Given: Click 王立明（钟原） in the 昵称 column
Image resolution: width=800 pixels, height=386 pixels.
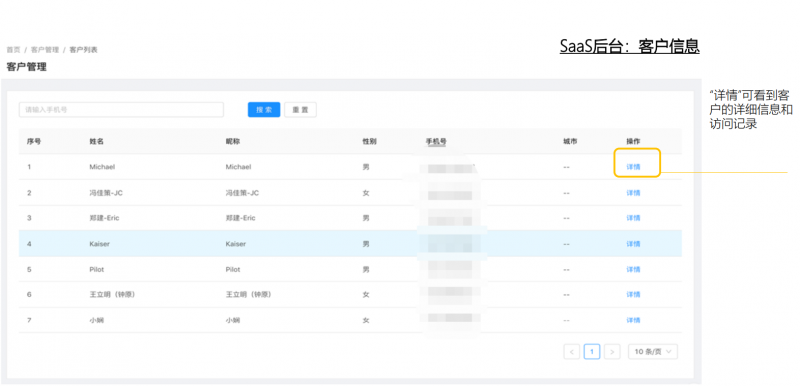Looking at the screenshot, I should point(248,295).
